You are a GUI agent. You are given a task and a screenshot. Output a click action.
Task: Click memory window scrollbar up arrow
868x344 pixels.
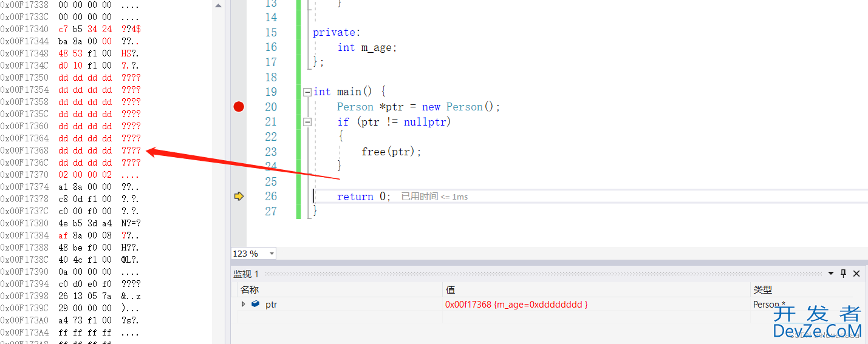coord(219,5)
